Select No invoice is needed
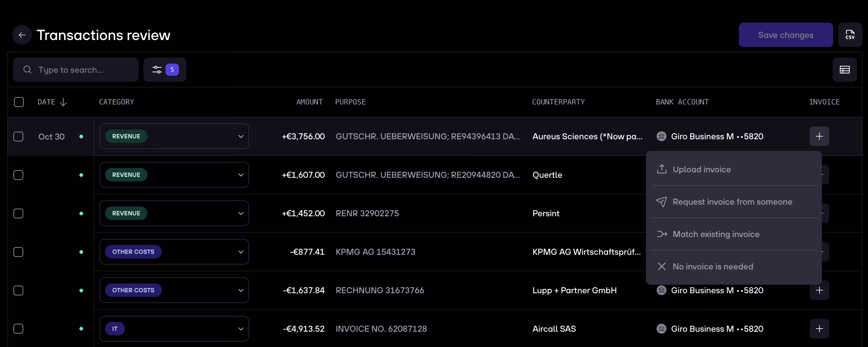The height and width of the screenshot is (347, 868). tap(712, 266)
